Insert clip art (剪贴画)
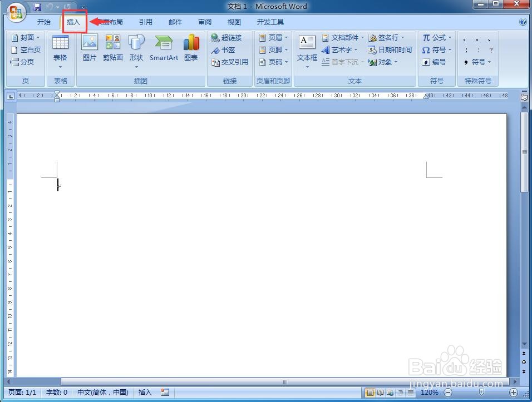Image resolution: width=532 pixels, height=402 pixels. point(112,48)
